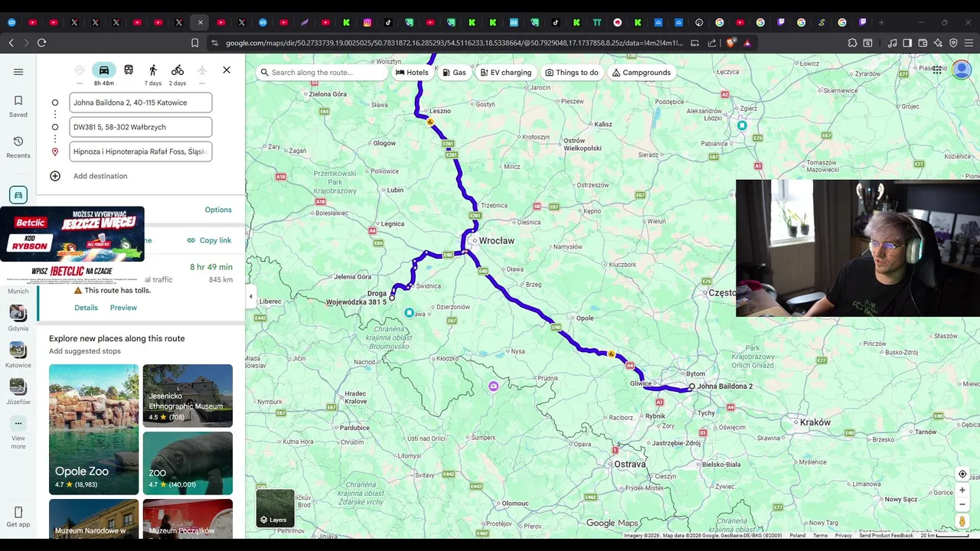Filter route by Things to do
Screen dimensions: 980x551
[572, 73]
